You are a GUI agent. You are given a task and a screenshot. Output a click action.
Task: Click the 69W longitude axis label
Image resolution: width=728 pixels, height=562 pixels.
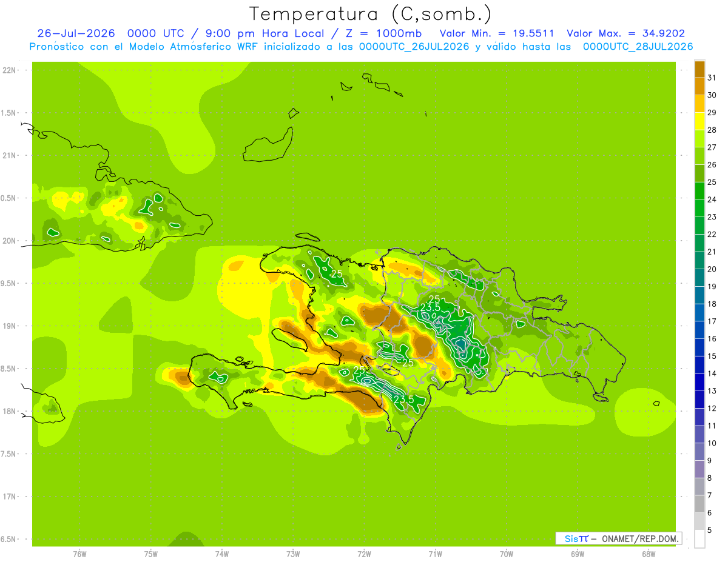point(577,554)
